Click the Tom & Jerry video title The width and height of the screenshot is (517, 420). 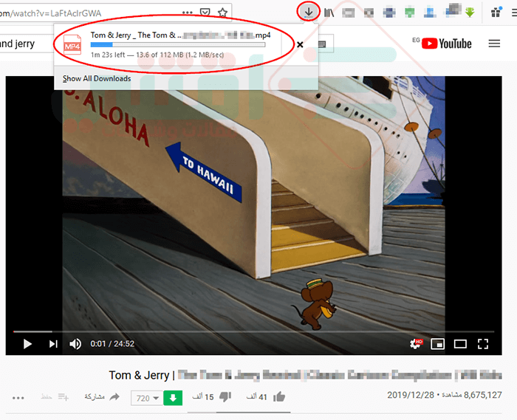tap(305, 375)
